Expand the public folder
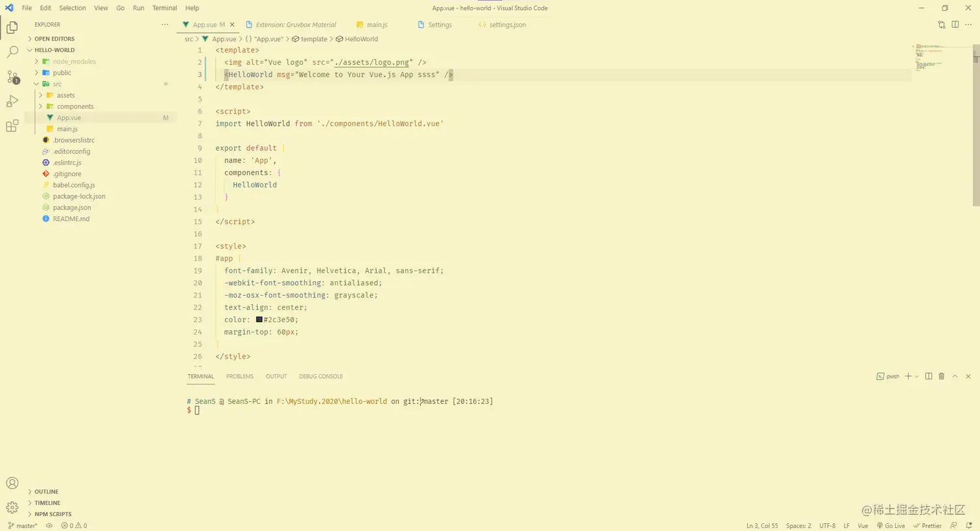980x531 pixels. click(62, 73)
